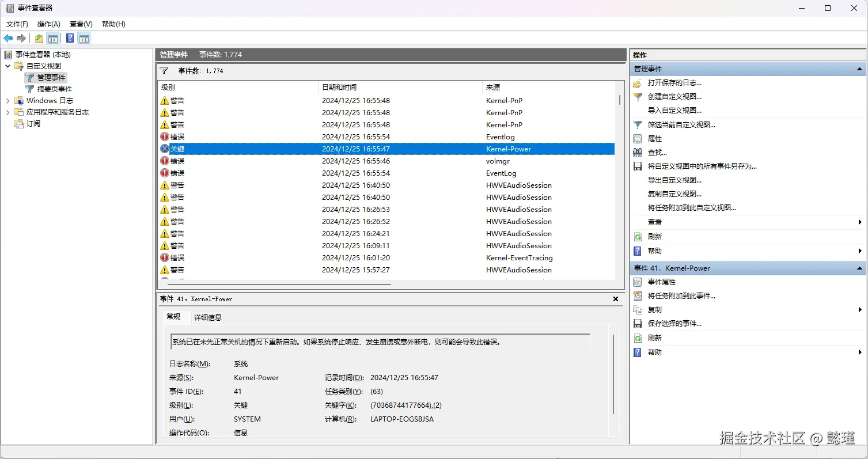Open the 查看(V) menu
The height and width of the screenshot is (459, 868).
(x=81, y=24)
